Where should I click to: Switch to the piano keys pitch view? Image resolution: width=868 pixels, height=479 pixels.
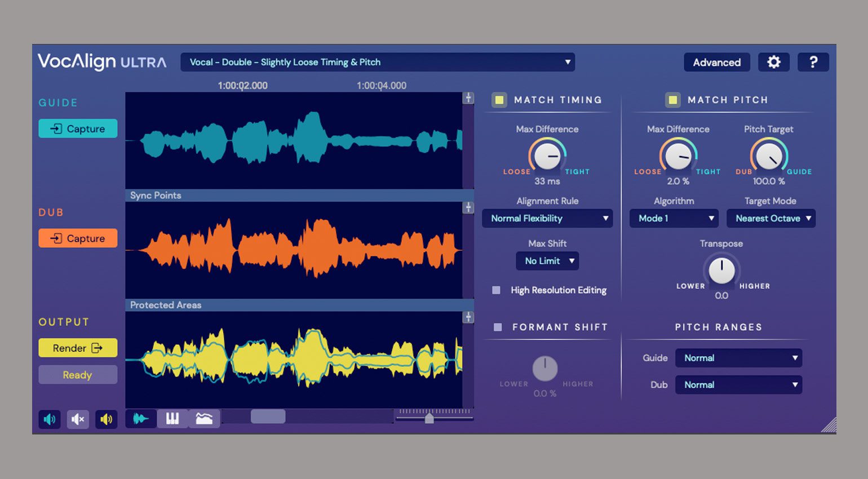coord(172,418)
